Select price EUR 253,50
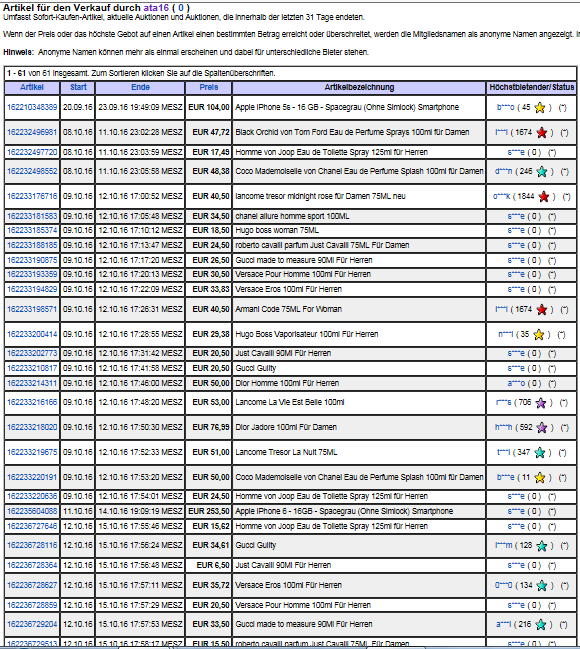The height and width of the screenshot is (649, 580). tap(209, 511)
